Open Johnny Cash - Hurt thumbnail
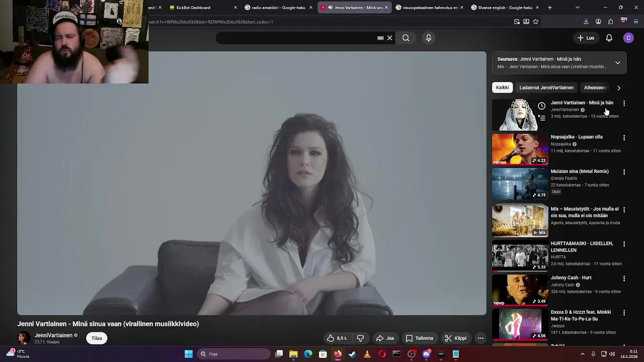The height and width of the screenshot is (362, 644). pos(520,290)
